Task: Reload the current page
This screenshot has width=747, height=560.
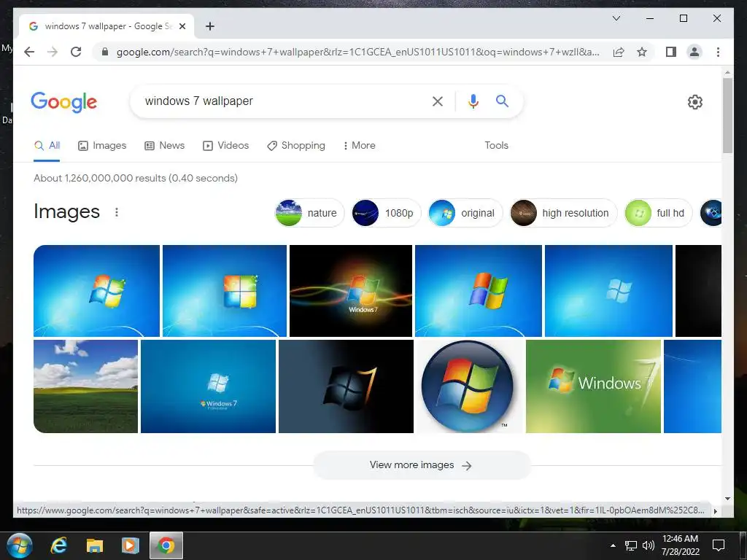Action: tap(76, 52)
